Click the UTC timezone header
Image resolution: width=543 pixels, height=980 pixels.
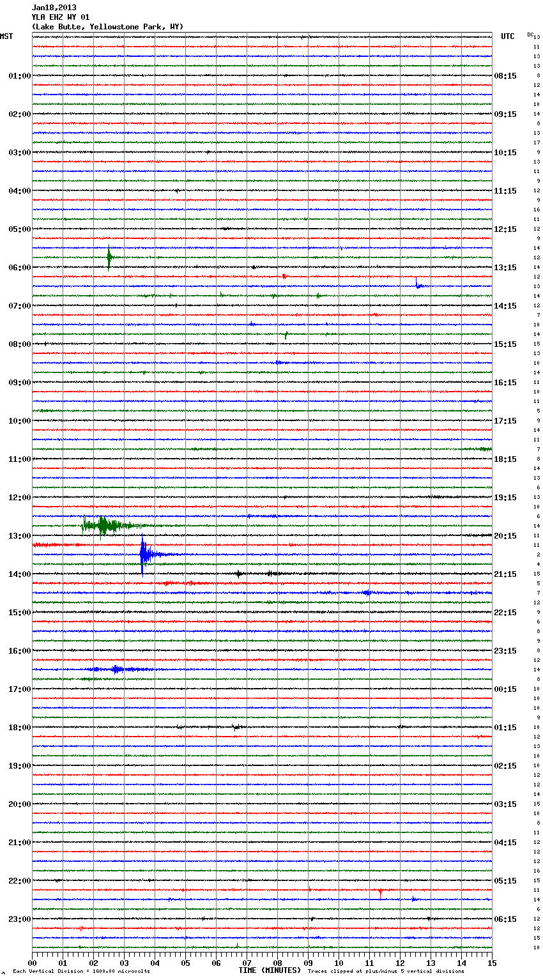(x=508, y=36)
